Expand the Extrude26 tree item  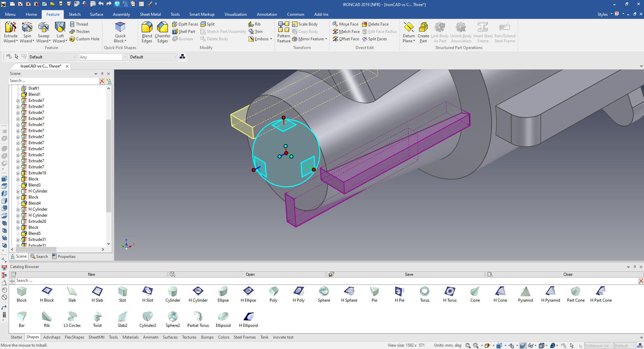click(x=18, y=222)
